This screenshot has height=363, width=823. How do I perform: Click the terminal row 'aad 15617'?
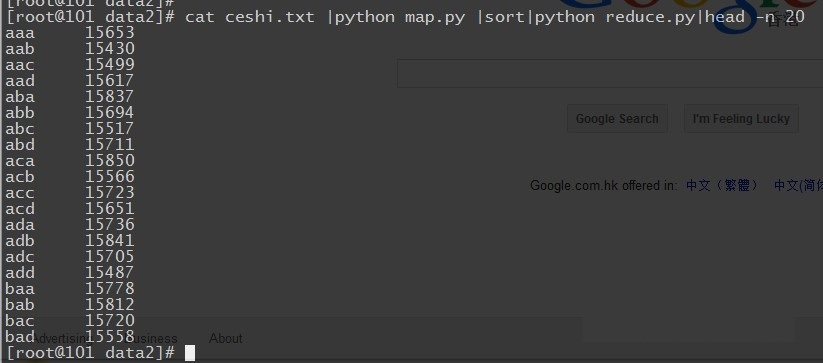pos(70,81)
